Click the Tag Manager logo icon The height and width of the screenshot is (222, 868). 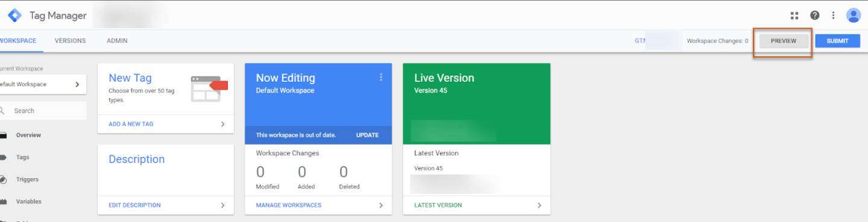click(14, 16)
